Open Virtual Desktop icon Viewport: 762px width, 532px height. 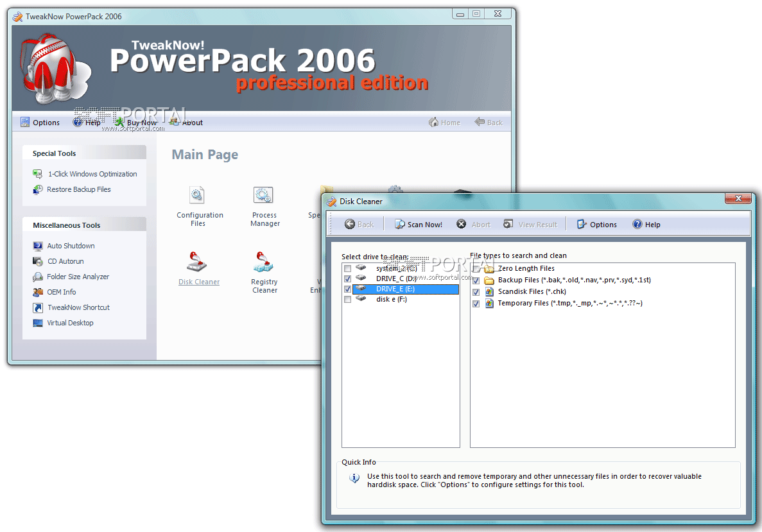coord(37,323)
